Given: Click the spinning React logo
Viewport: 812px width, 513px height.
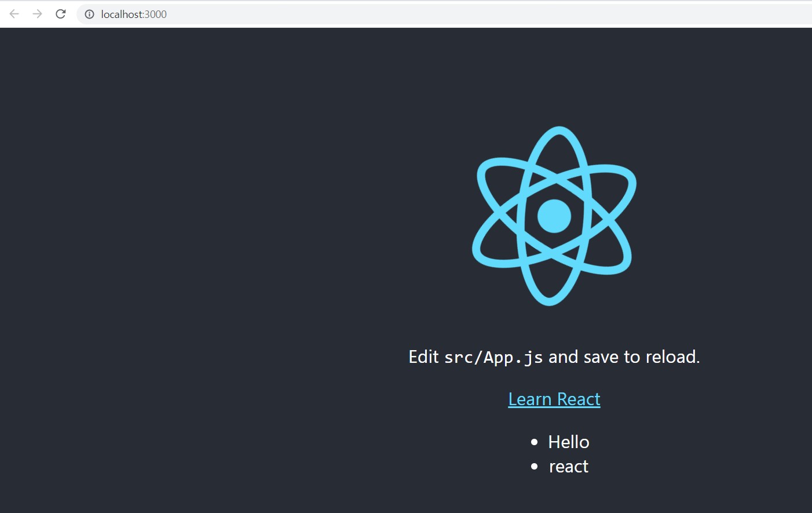Looking at the screenshot, I should pos(554,216).
